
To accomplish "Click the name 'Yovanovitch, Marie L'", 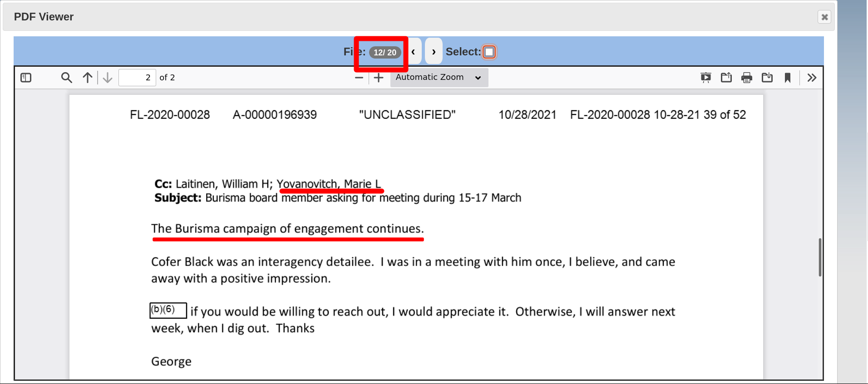I will (329, 184).
